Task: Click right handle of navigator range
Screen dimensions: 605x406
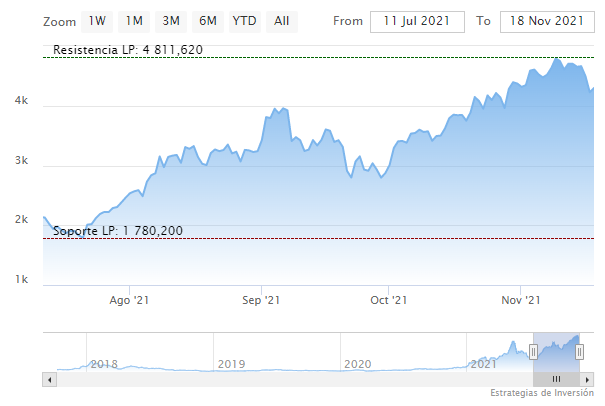Action: 579,351
